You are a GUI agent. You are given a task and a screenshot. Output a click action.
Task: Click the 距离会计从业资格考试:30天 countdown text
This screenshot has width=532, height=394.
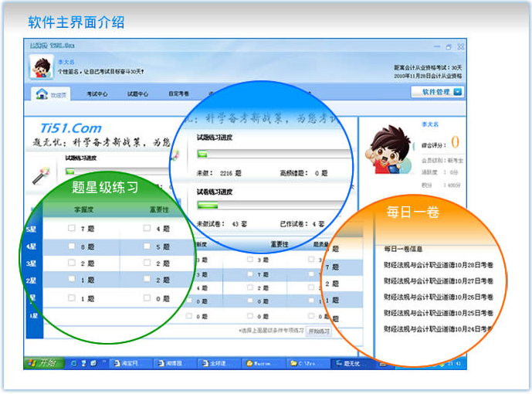tap(428, 67)
